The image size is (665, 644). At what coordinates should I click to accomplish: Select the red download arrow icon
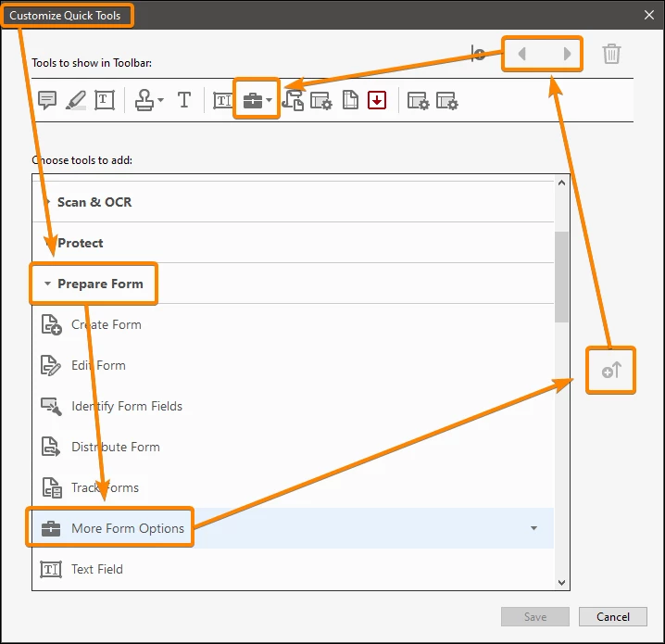[x=377, y=101]
